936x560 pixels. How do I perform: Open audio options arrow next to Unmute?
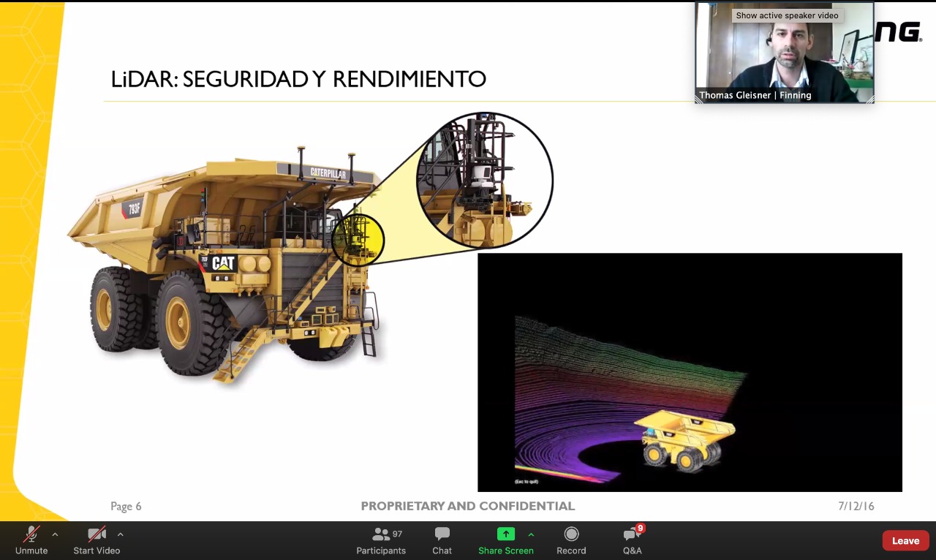tap(55, 534)
